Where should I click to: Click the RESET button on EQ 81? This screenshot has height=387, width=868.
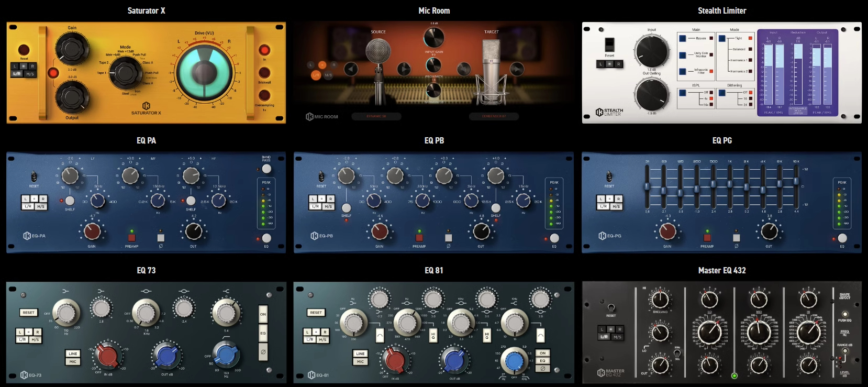coord(316,313)
